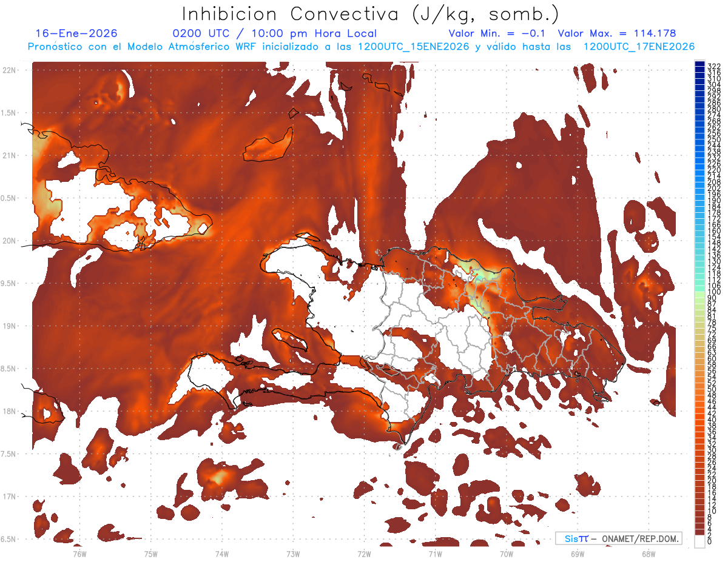The image size is (728, 562).
Task: Click the color scale label "160"
Action: pyautogui.click(x=713, y=231)
